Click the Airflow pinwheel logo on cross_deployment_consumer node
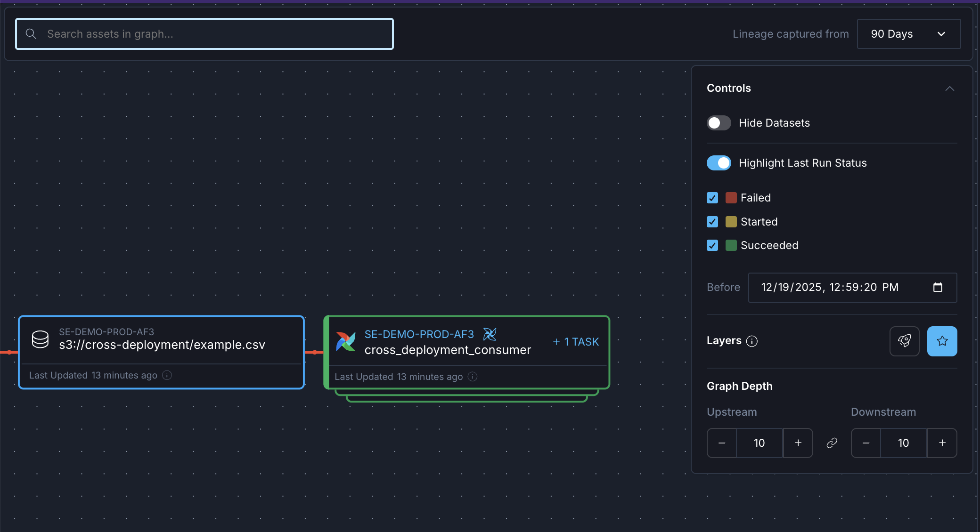This screenshot has height=532, width=980. tap(346, 341)
